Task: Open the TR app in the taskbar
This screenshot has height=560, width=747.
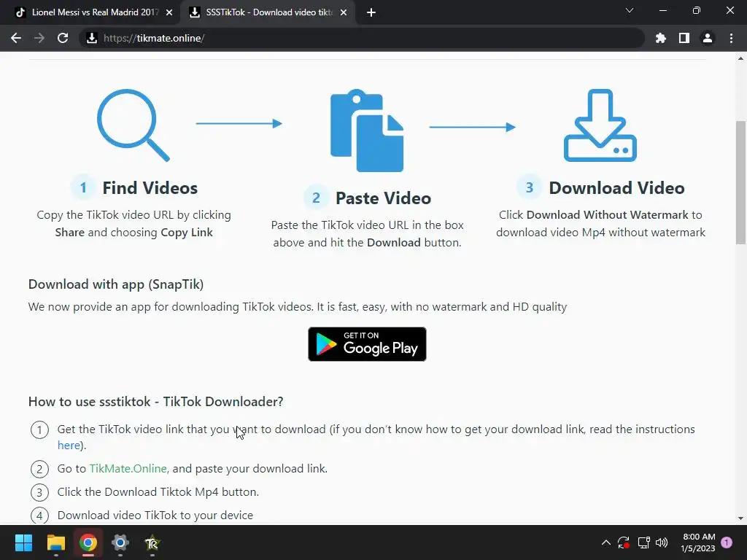Action: pyautogui.click(x=152, y=542)
